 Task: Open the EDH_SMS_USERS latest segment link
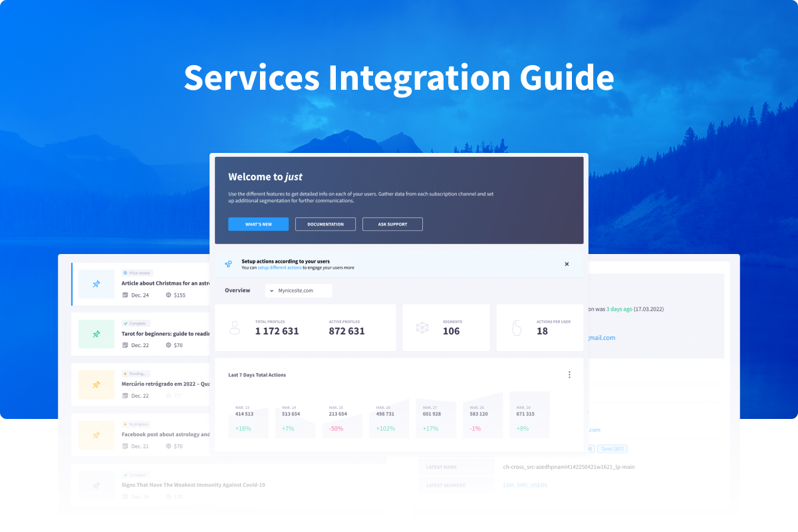pos(525,485)
